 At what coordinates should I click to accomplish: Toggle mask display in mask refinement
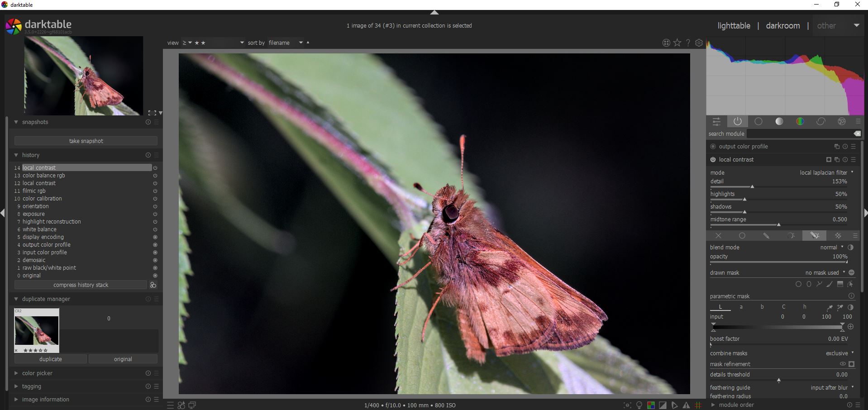[x=851, y=364]
